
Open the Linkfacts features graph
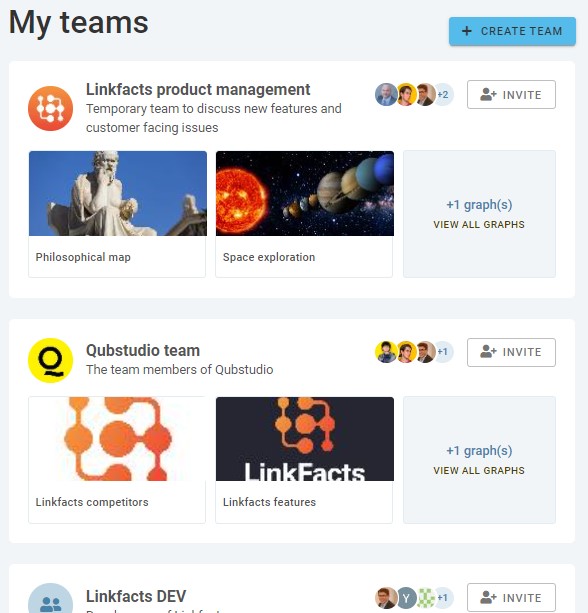[304, 460]
